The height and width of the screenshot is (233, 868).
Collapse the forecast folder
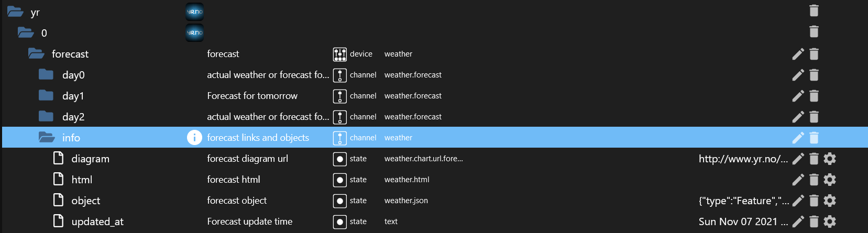[x=36, y=53]
